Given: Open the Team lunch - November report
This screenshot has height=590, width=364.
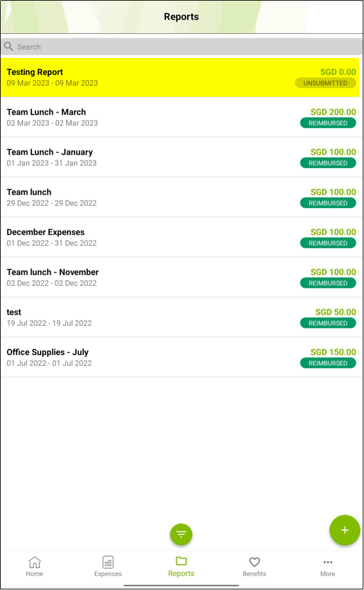Looking at the screenshot, I should 181,277.
